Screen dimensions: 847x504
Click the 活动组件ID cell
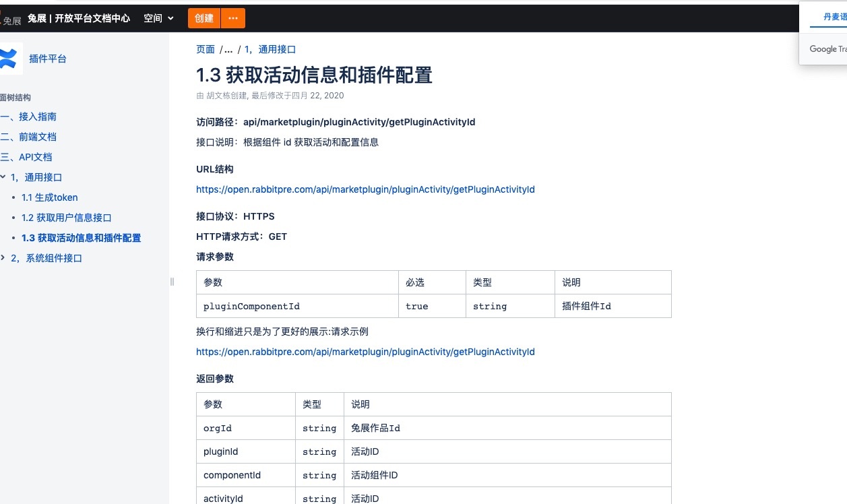click(x=507, y=475)
